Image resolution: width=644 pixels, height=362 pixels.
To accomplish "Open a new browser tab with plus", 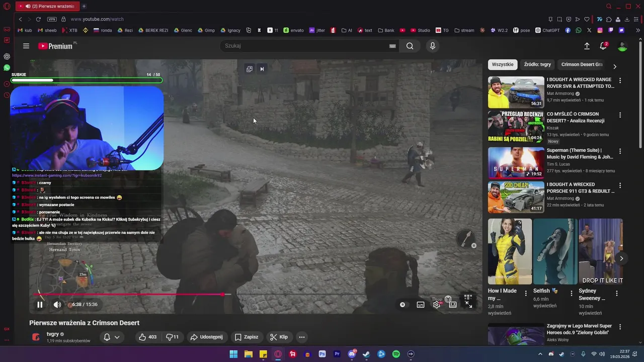I will [84, 7].
